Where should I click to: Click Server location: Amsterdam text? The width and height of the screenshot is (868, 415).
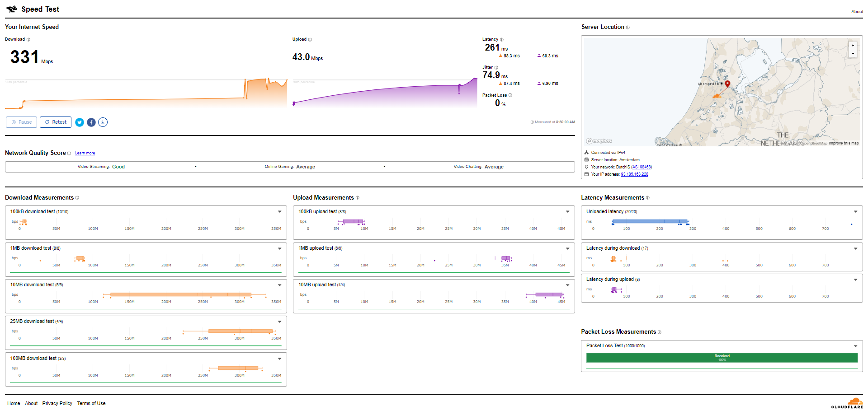tap(615, 160)
